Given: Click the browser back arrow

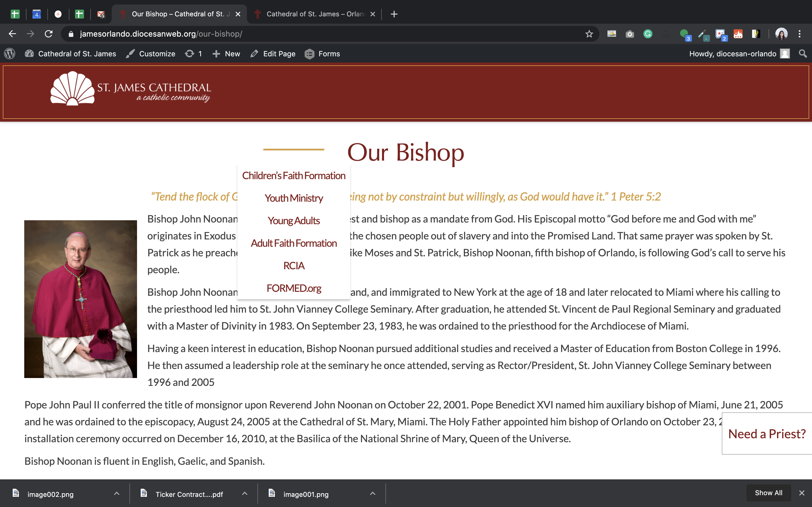Looking at the screenshot, I should [12, 34].
